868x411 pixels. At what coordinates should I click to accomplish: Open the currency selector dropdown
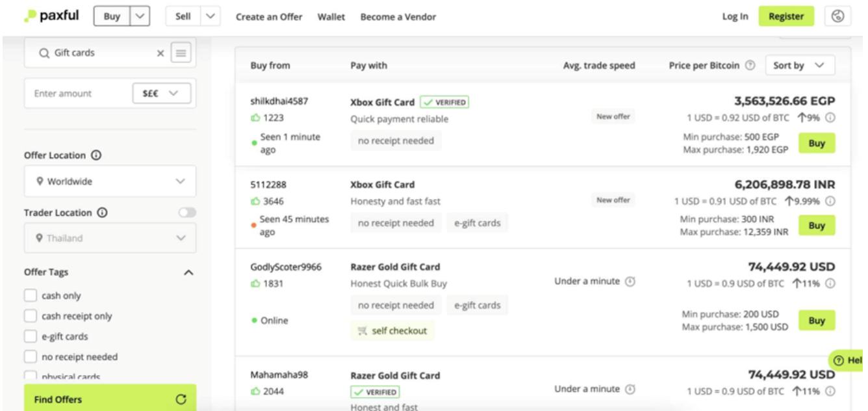[x=161, y=94]
